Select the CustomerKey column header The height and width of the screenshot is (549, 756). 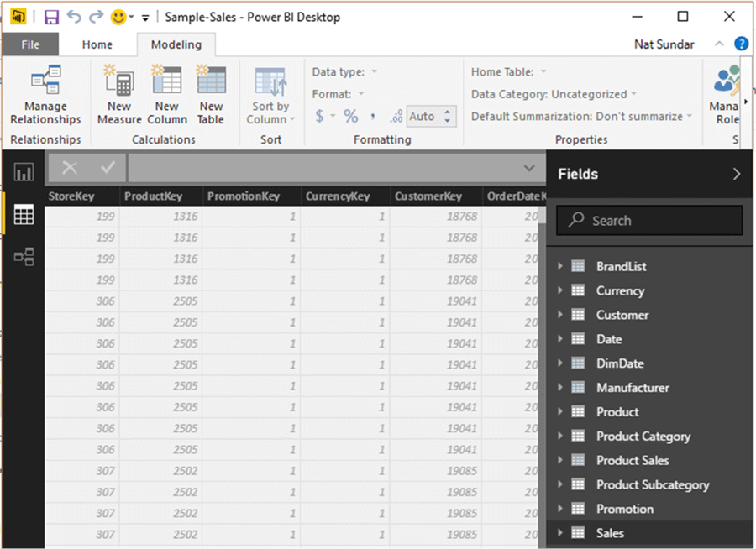436,196
